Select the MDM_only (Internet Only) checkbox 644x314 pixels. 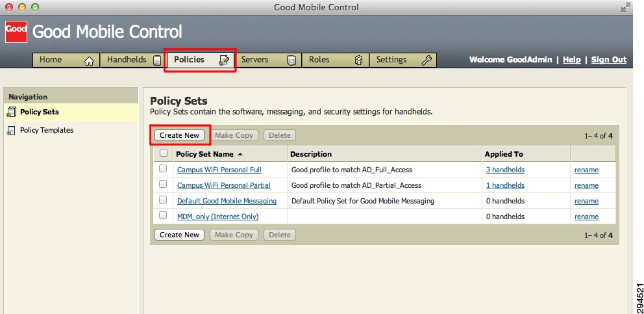pyautogui.click(x=163, y=216)
